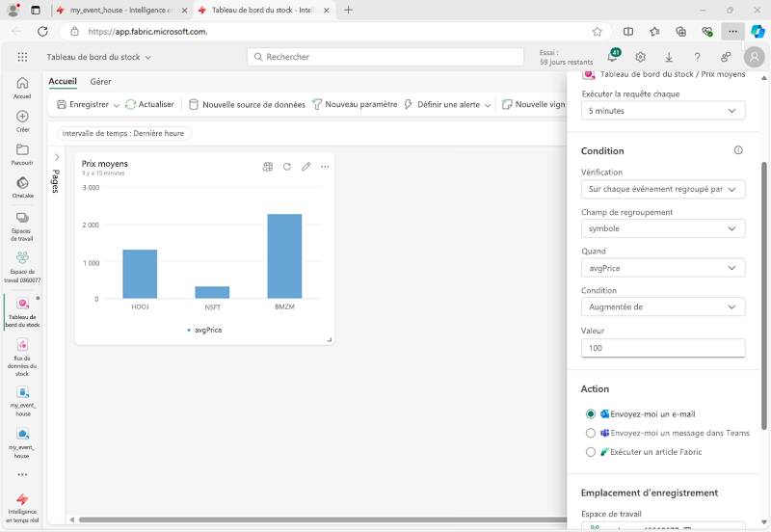Expand the Champ de regroupement symbole dropdown
This screenshot has width=771, height=532.
tap(663, 228)
